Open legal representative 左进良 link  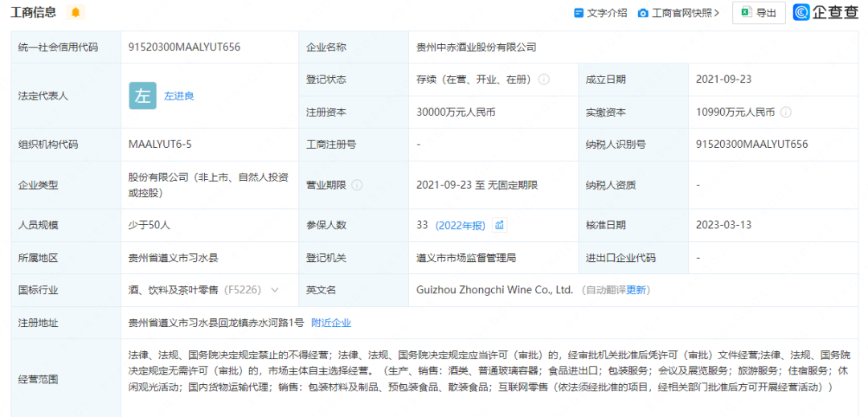coord(179,96)
